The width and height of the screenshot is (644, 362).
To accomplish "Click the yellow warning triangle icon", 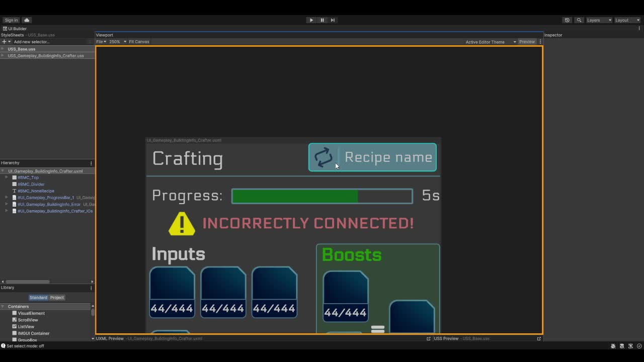I will (x=182, y=224).
